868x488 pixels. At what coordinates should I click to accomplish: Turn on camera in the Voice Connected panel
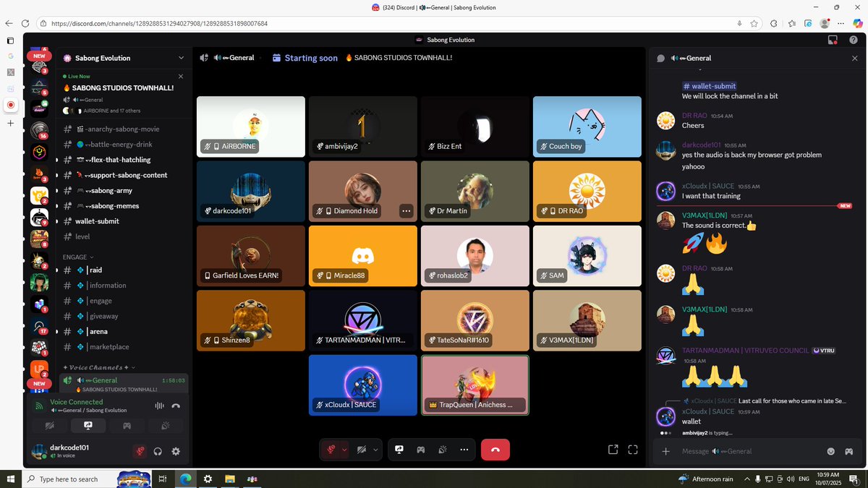[x=50, y=427]
